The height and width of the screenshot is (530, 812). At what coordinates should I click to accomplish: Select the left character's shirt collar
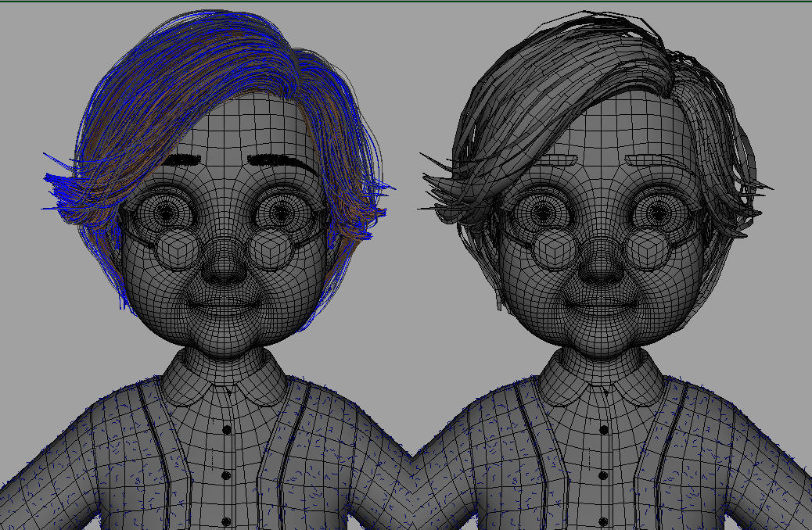[224, 378]
